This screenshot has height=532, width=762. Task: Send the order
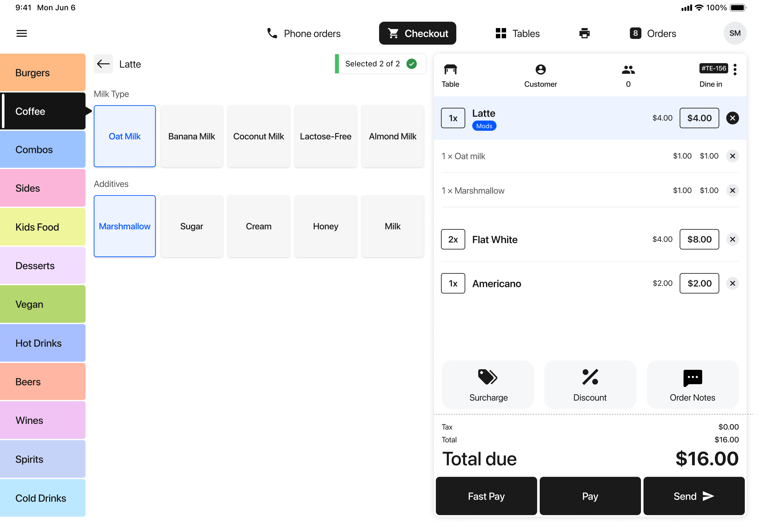click(x=694, y=496)
